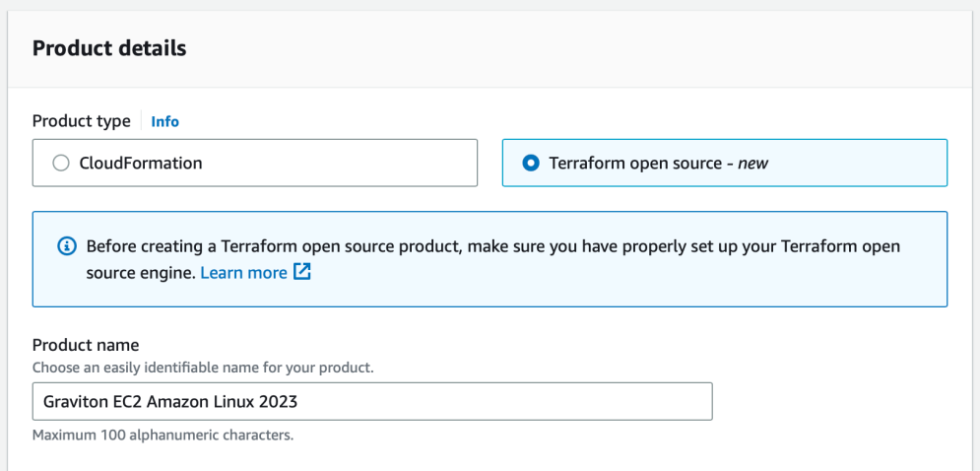Viewport: 980px width, 471px height.
Task: Click the Product name field label
Action: [x=86, y=345]
